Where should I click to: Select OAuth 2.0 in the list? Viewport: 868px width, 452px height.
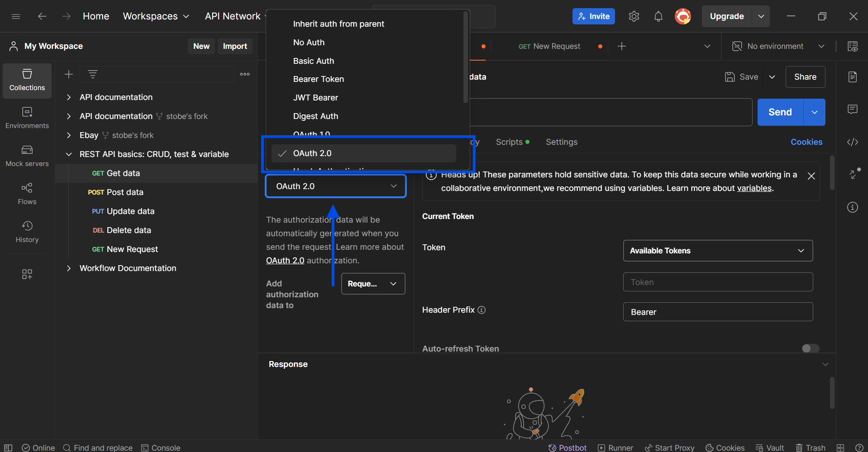tap(364, 153)
